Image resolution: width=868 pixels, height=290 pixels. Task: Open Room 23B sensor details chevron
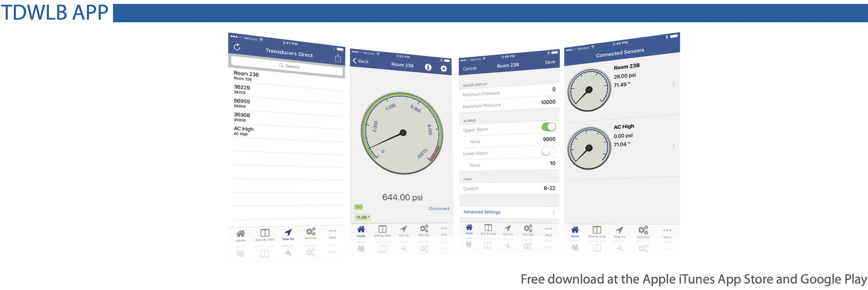[673, 84]
